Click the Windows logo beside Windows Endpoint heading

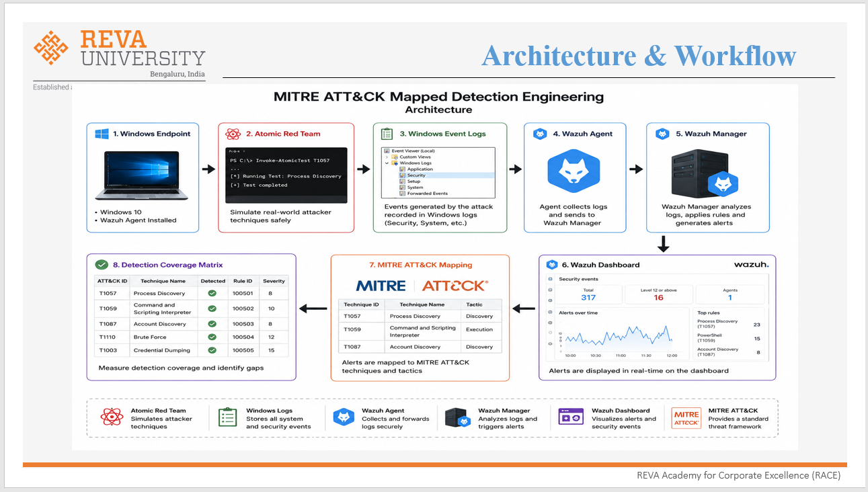[x=102, y=134]
